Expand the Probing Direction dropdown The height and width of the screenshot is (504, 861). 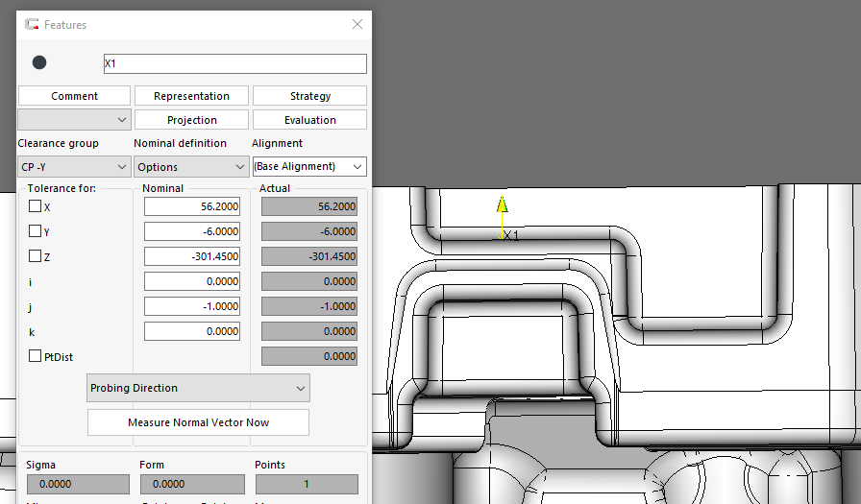coord(198,388)
